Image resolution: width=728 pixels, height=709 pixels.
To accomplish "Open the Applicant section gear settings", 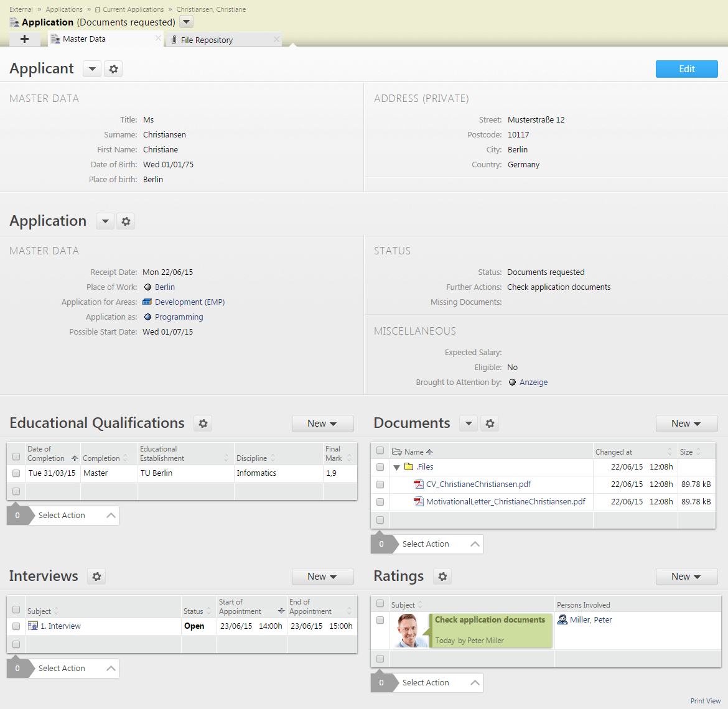I will 113,69.
